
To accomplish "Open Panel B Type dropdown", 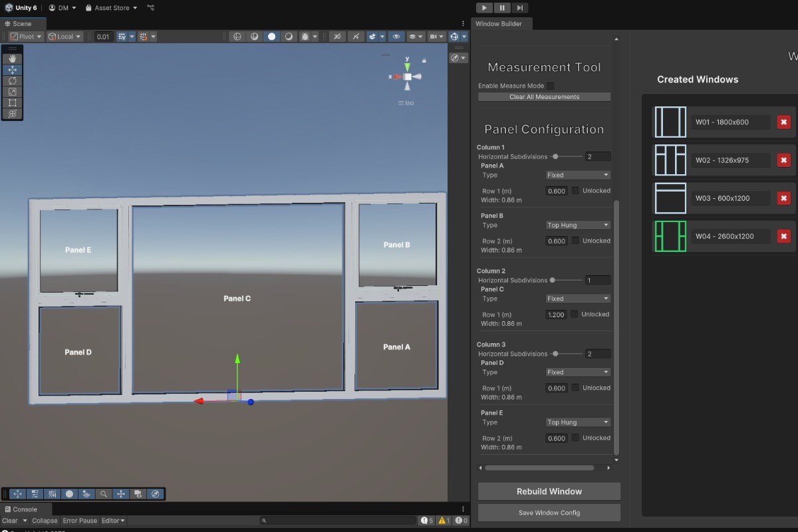I will click(x=578, y=225).
